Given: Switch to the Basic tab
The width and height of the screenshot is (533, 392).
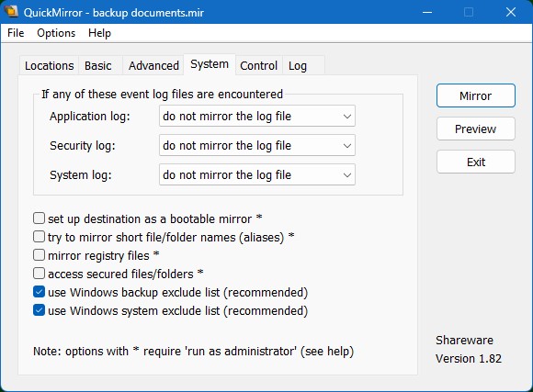Looking at the screenshot, I should [98, 65].
